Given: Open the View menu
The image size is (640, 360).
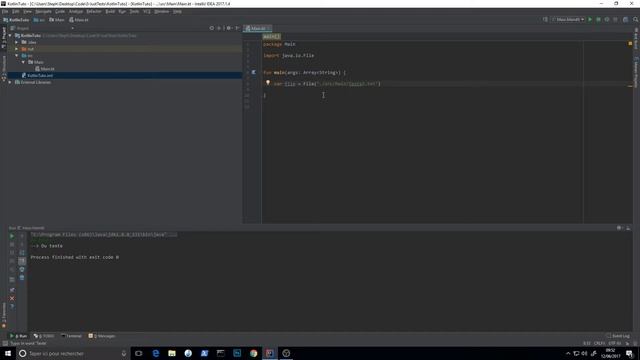Looking at the screenshot, I should click(x=27, y=11).
